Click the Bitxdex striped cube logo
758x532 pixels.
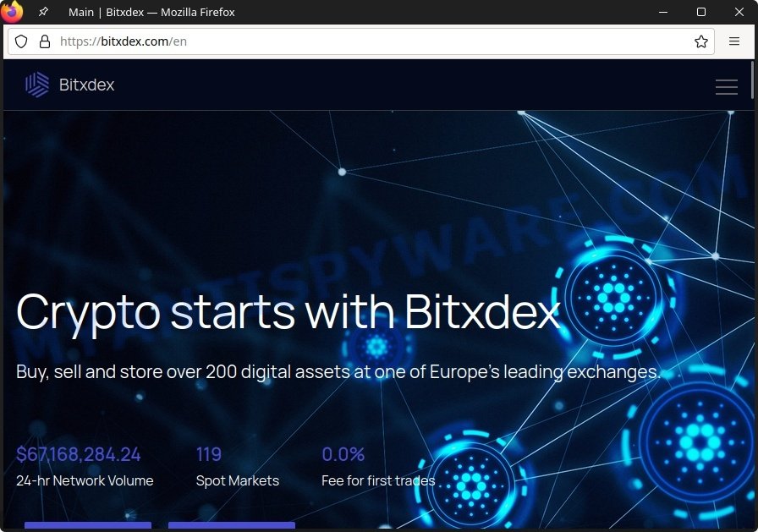37,85
